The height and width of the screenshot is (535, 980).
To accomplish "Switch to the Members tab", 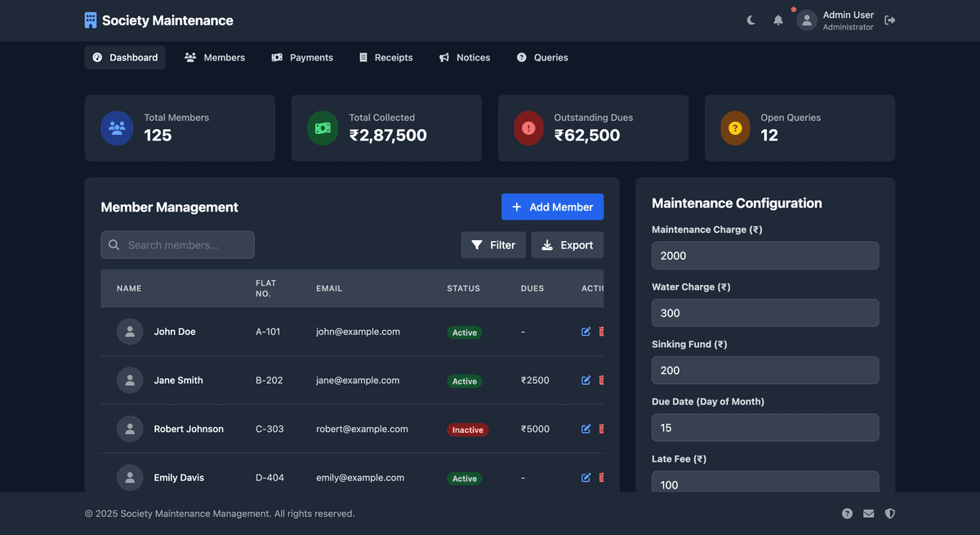I will 215,57.
